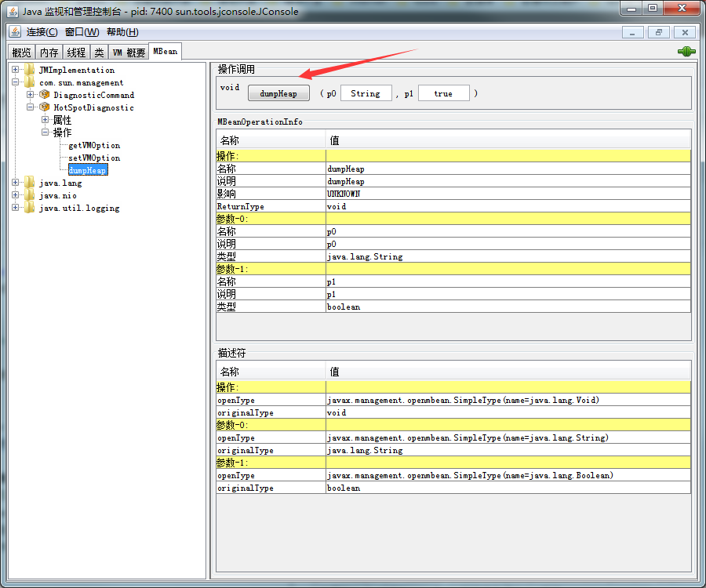Click the 参数-0 row in MBeanOperationInfo table
This screenshot has width=706, height=588.
(453, 219)
